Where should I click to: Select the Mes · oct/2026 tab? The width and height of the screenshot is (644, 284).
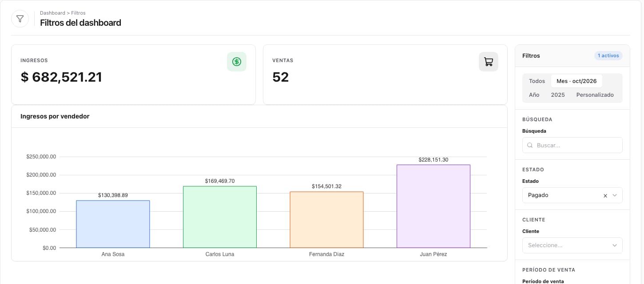[x=576, y=81]
